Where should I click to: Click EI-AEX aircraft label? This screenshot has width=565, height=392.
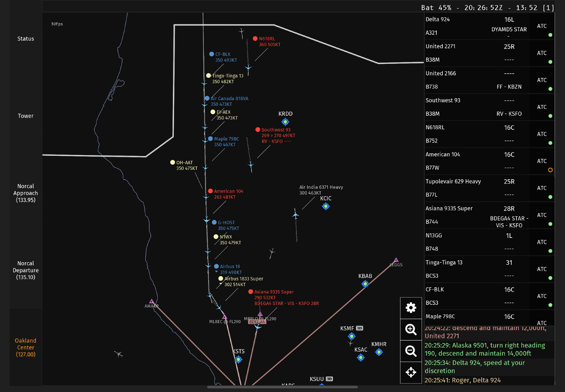[223, 112]
